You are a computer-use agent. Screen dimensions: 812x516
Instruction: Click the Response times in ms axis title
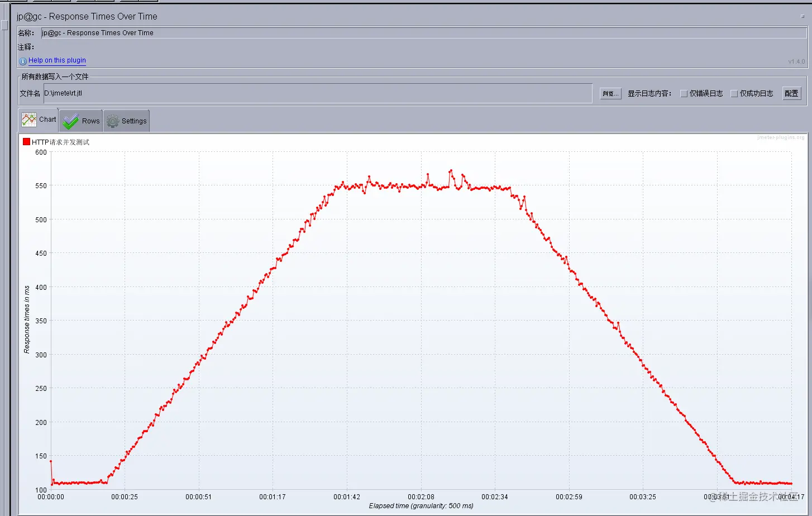point(27,319)
